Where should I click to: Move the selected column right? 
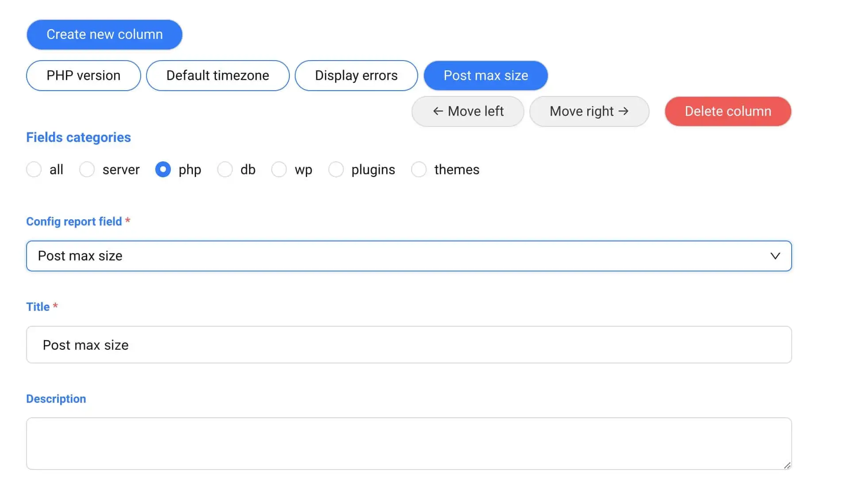pyautogui.click(x=589, y=111)
